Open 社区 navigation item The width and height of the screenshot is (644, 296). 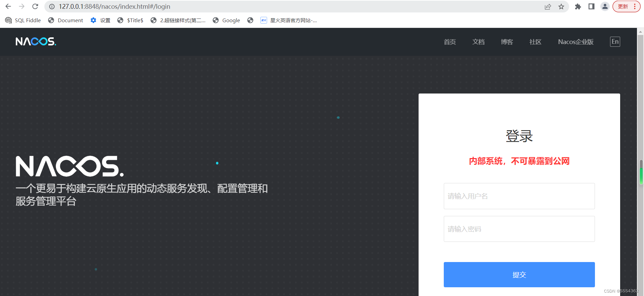click(535, 42)
